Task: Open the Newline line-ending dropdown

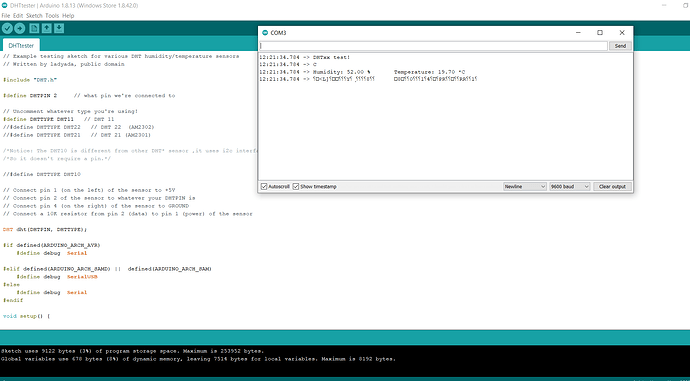Action: click(525, 187)
